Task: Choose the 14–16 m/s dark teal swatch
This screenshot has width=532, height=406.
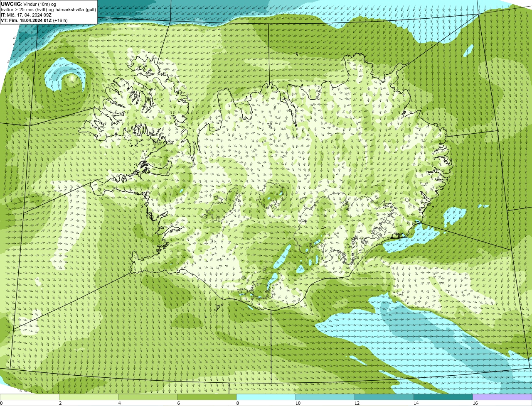Action: pos(443,397)
